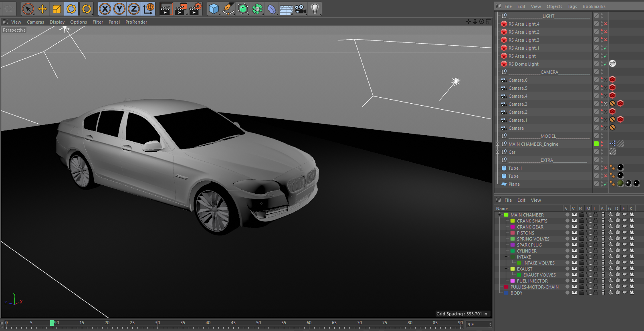The image size is (644, 331).
Task: Click Camera.3 protection tag icon
Action: [612, 104]
